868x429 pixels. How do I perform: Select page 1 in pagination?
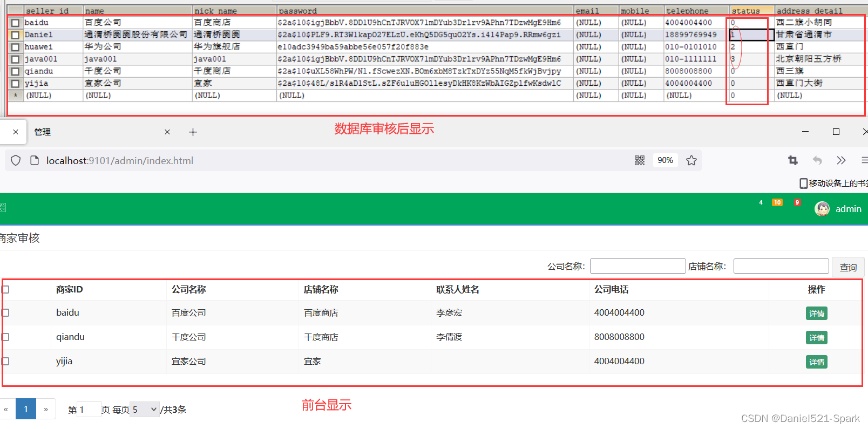[x=26, y=409]
